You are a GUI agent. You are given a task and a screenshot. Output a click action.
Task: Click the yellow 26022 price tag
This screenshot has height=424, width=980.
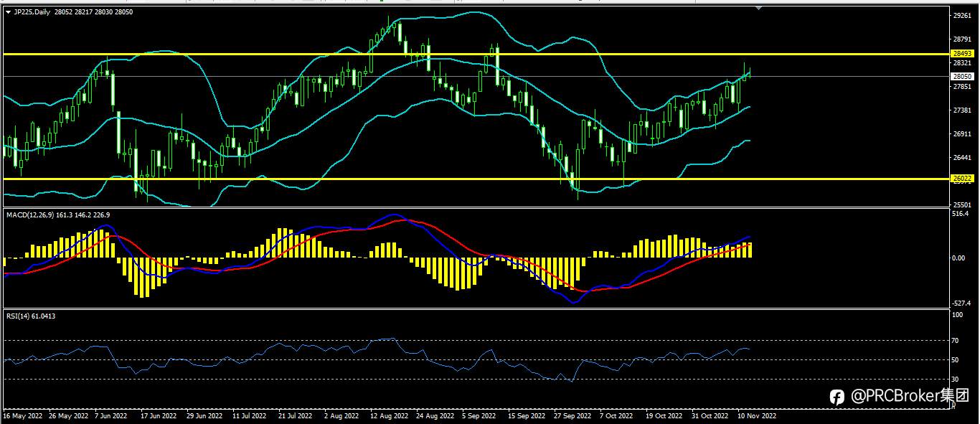(x=962, y=178)
